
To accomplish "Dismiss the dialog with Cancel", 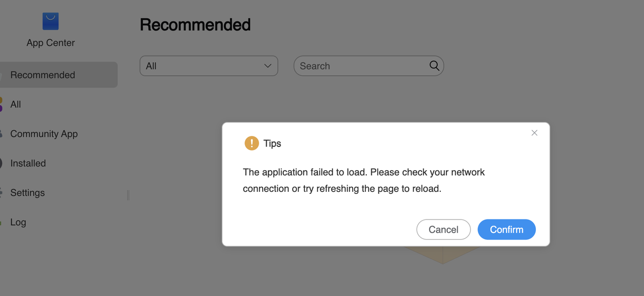I will click(443, 230).
